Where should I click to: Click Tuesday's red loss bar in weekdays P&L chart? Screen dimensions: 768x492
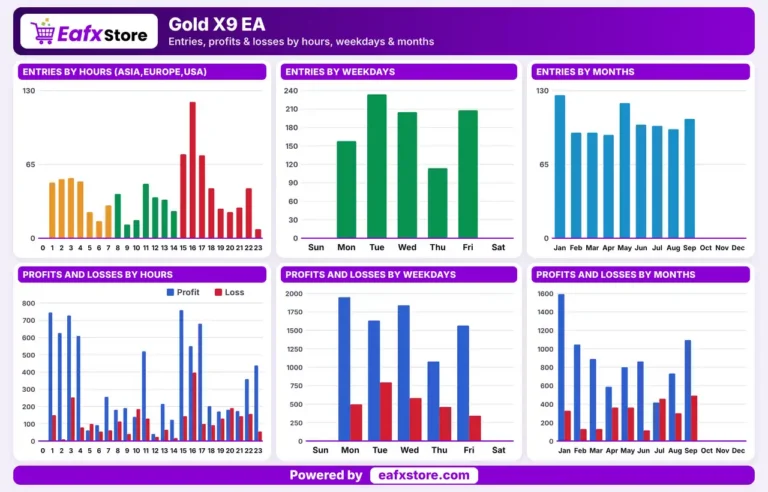[x=386, y=412]
